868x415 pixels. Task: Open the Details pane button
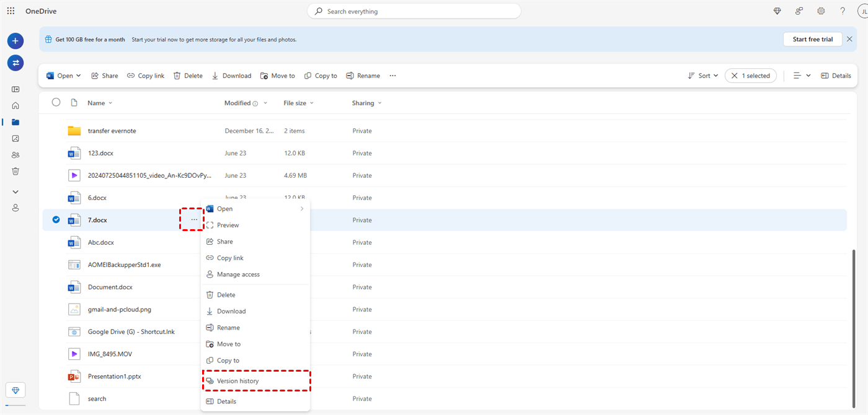point(836,76)
